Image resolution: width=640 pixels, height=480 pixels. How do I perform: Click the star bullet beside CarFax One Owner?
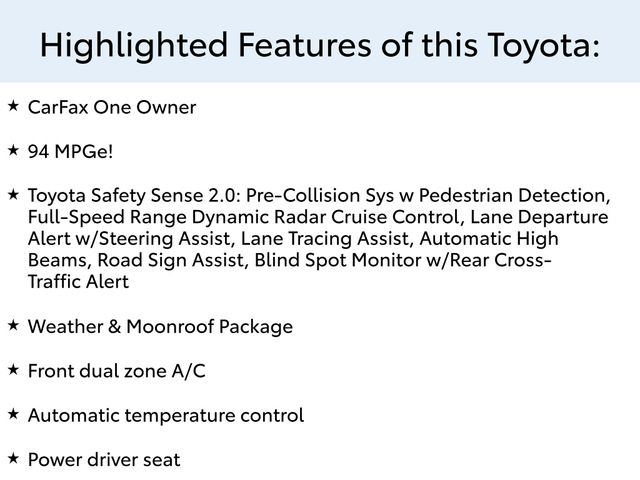pos(12,104)
